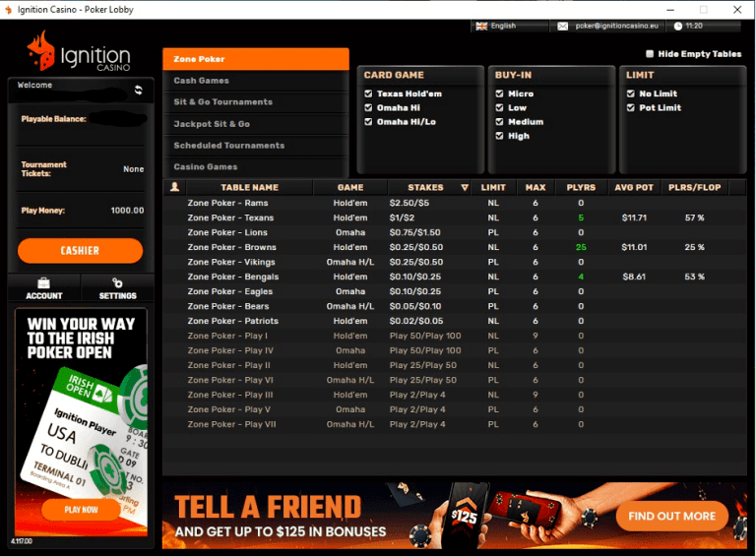Click the Cashier button

(80, 251)
